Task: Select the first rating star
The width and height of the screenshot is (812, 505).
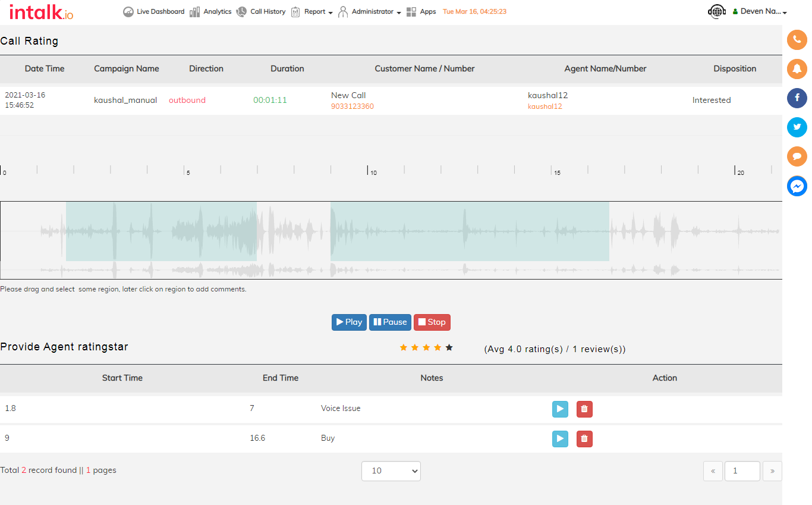Action: 404,347
